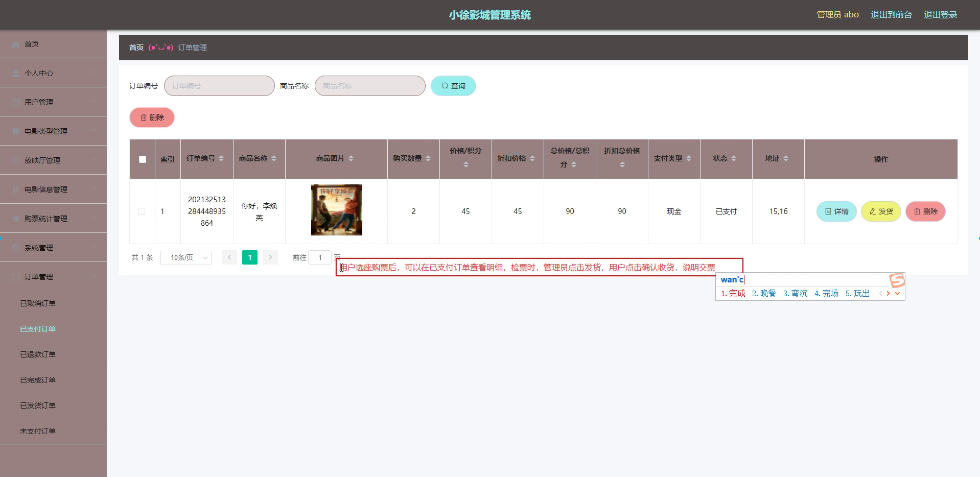Viewport: 980px width, 477px height.
Task: Check the row checkbox for order 202132513284448935864
Action: pyautogui.click(x=142, y=211)
